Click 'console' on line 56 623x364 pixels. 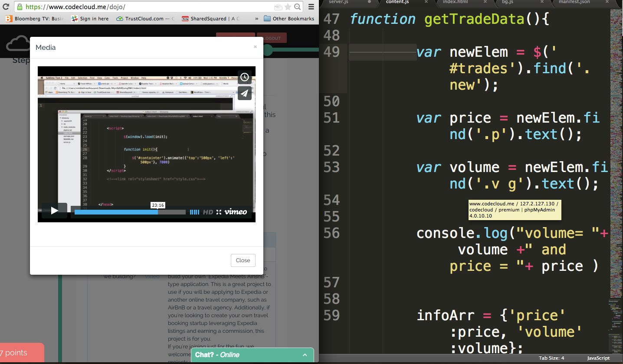[446, 233]
